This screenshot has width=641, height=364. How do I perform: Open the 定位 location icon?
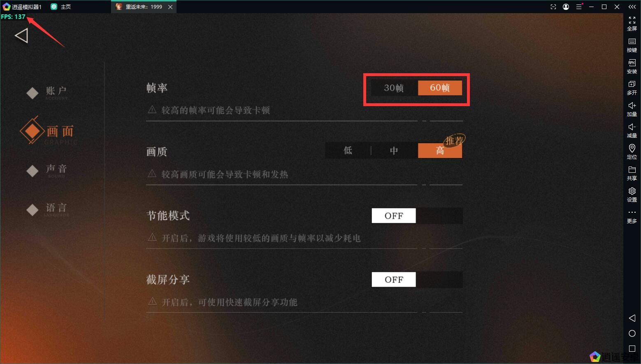coord(632,152)
